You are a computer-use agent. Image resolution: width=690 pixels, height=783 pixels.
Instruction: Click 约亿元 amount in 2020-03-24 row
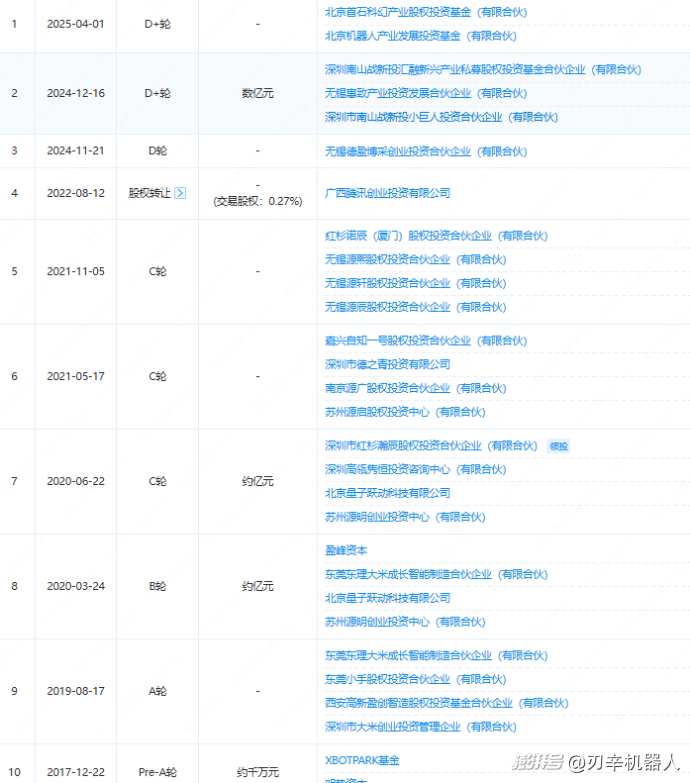(258, 586)
